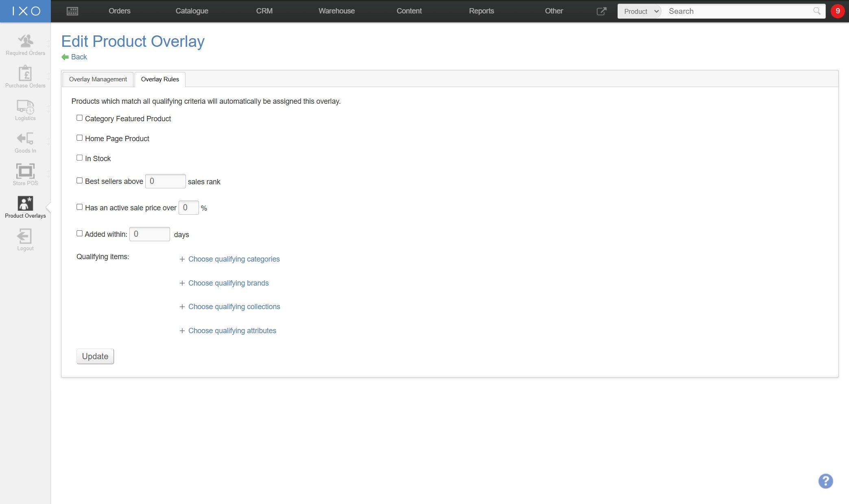The image size is (849, 504).
Task: Switch to the Overlay Management tab
Action: (x=98, y=79)
